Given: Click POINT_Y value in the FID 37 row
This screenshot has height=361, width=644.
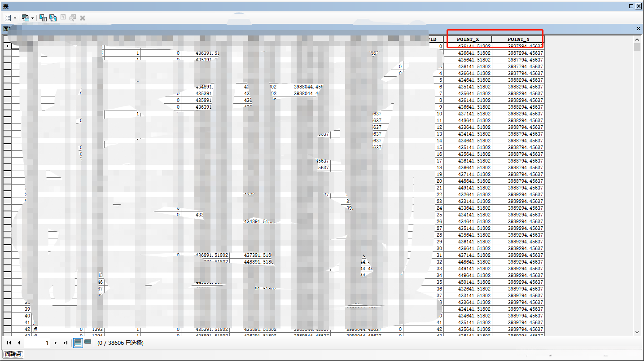Looking at the screenshot, I should tap(518, 295).
